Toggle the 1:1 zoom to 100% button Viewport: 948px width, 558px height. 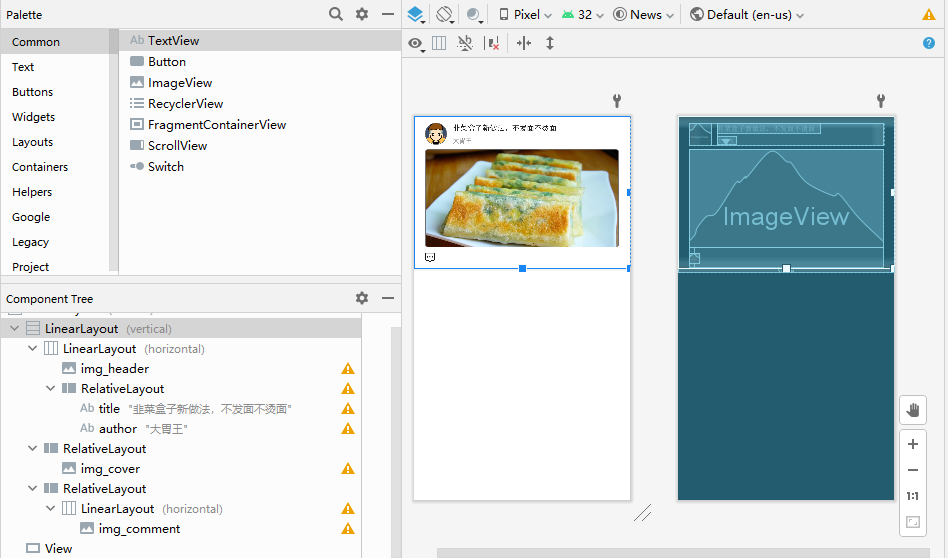coord(912,496)
